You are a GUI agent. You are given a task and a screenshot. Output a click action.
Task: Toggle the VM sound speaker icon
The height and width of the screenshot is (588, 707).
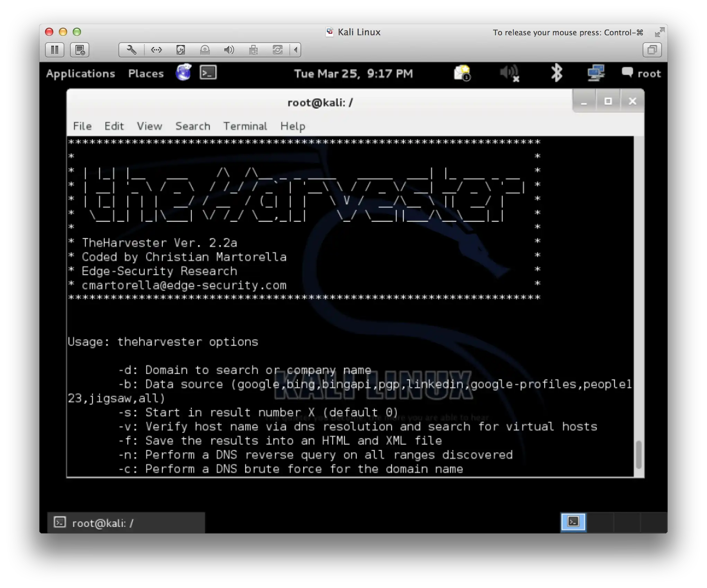pyautogui.click(x=229, y=50)
